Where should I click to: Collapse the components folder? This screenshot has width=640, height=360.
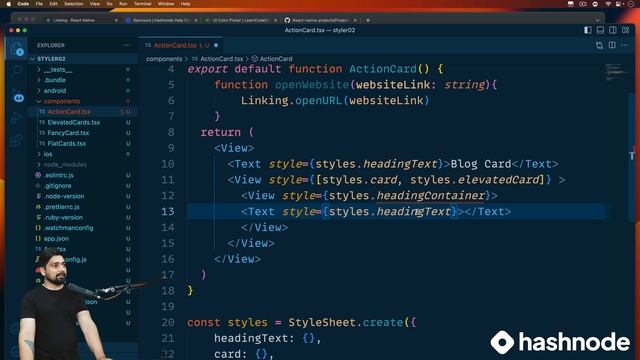click(x=61, y=101)
